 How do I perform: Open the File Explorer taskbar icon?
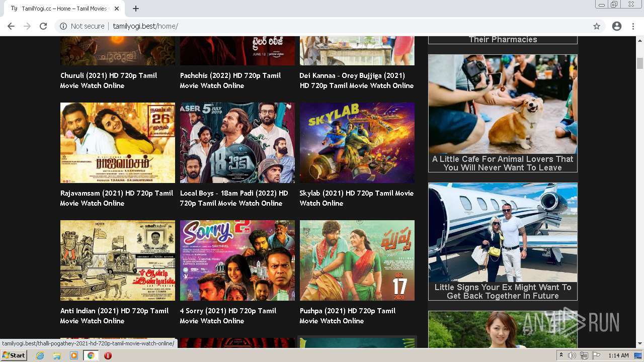click(x=57, y=355)
